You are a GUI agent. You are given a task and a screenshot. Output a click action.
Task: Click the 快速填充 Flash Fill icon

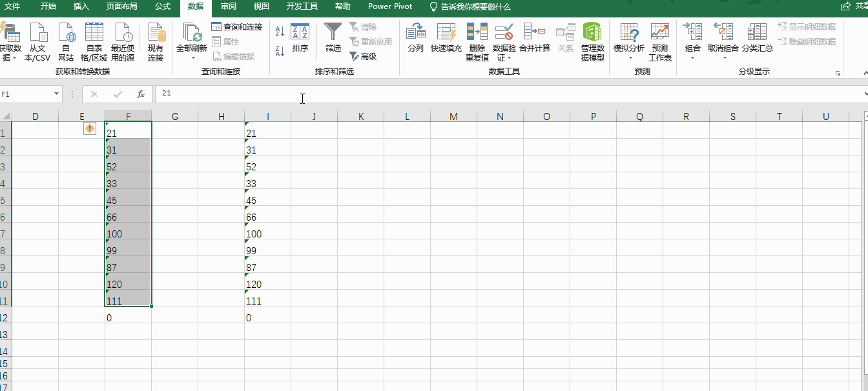(447, 40)
